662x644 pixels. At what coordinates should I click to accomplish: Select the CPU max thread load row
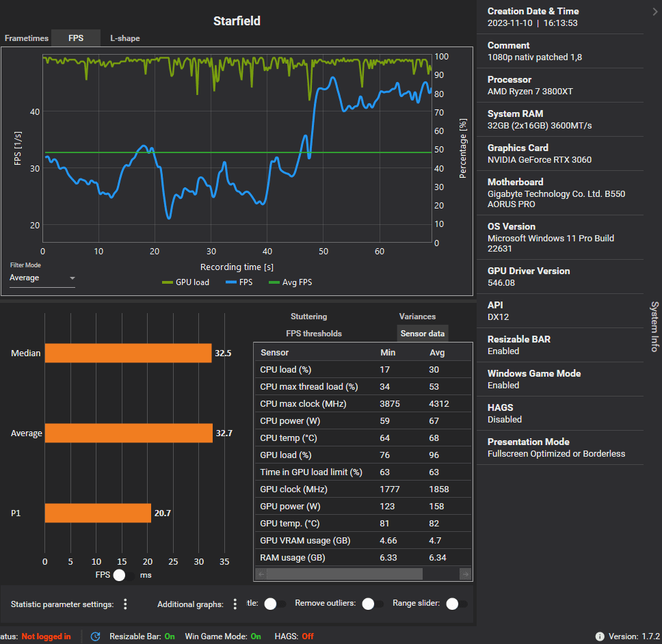click(x=363, y=386)
